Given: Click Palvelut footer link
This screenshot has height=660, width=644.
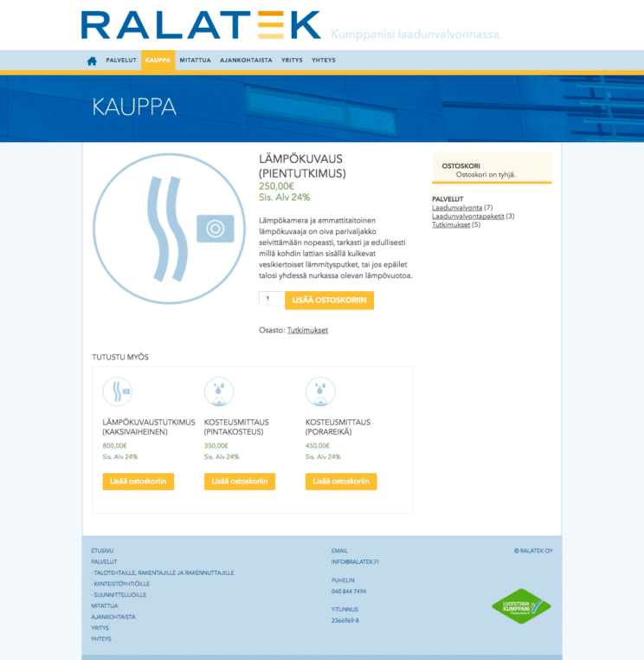Looking at the screenshot, I should click(x=104, y=561).
